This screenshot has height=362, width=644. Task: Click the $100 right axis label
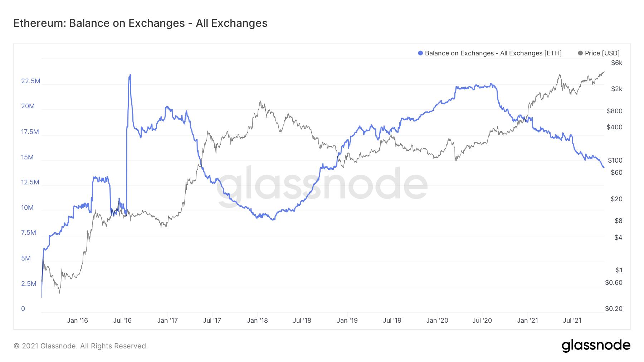(x=615, y=160)
